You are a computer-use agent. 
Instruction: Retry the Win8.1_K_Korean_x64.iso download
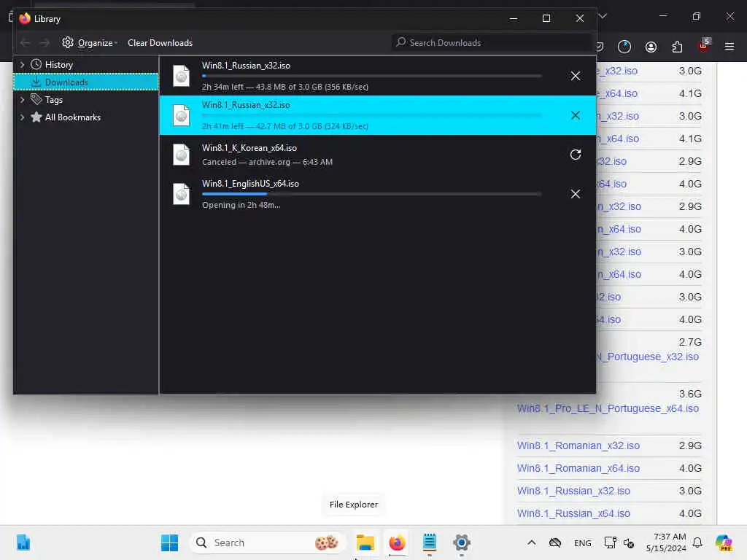(576, 155)
